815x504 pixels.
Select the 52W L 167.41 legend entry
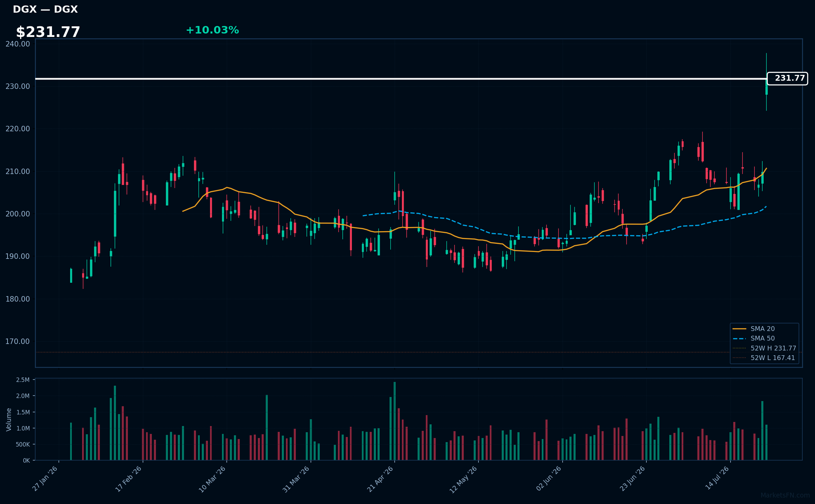coord(764,358)
